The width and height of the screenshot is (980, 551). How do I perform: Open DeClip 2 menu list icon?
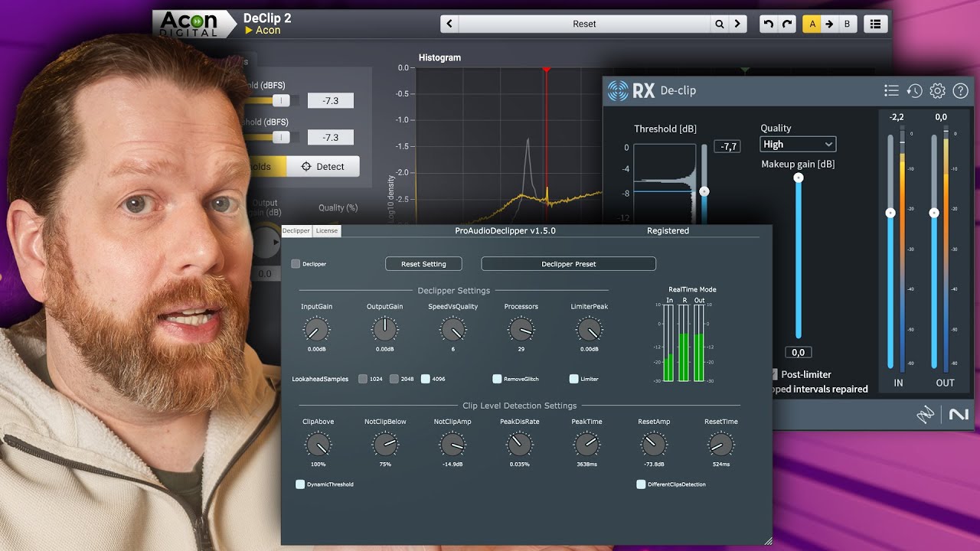(876, 24)
